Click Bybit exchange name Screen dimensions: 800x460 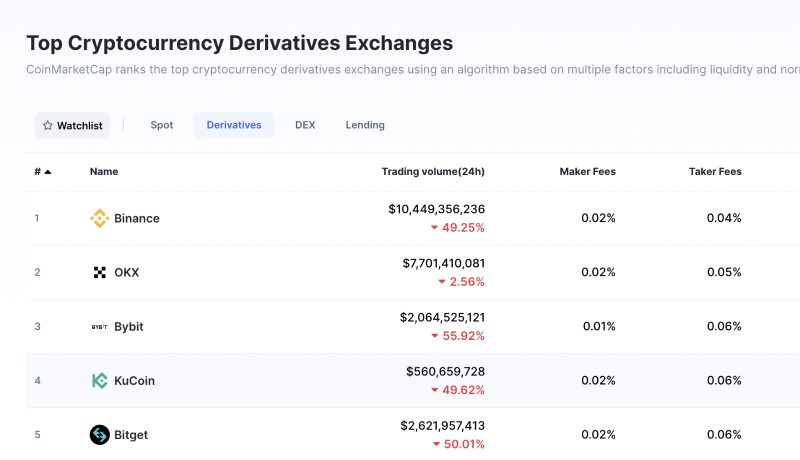(x=130, y=326)
